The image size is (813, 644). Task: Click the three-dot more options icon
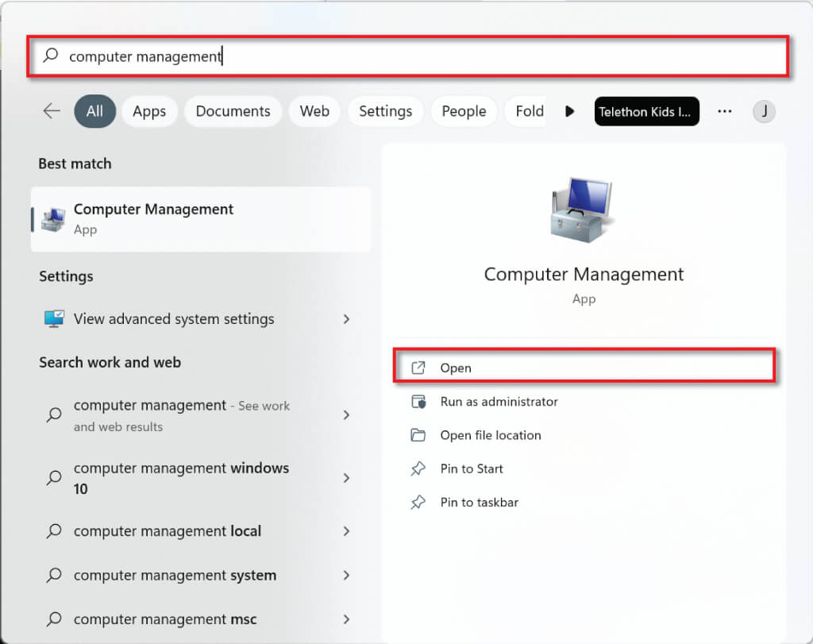coord(724,111)
